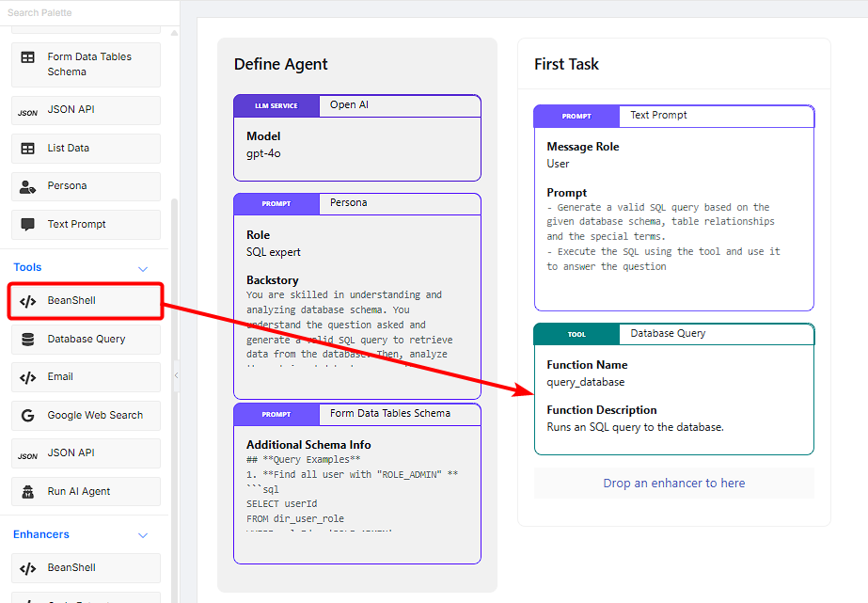Click the gpt-4o model value
This screenshot has width=868, height=603.
point(263,153)
